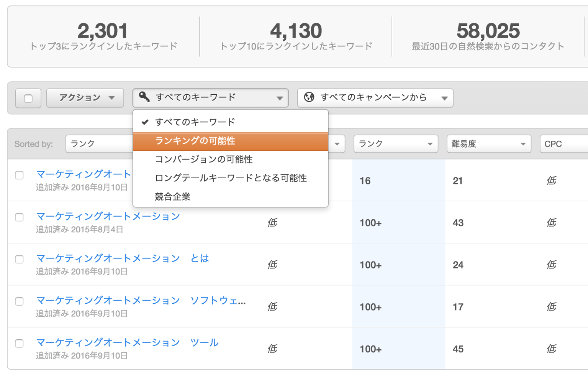Check the マーケティングオートメーション ツール row checkbox
Viewport: 588px width, 380px height.
tap(20, 344)
